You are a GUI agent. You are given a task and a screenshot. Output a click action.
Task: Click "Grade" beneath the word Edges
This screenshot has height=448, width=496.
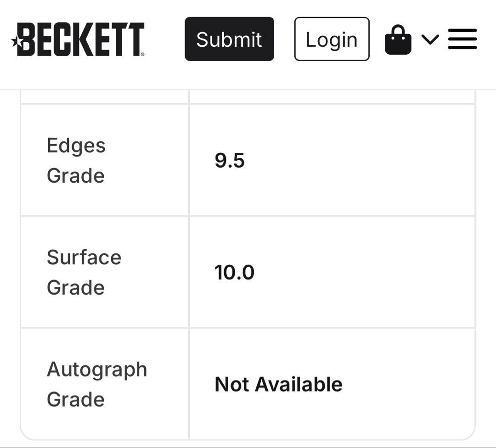point(76,176)
